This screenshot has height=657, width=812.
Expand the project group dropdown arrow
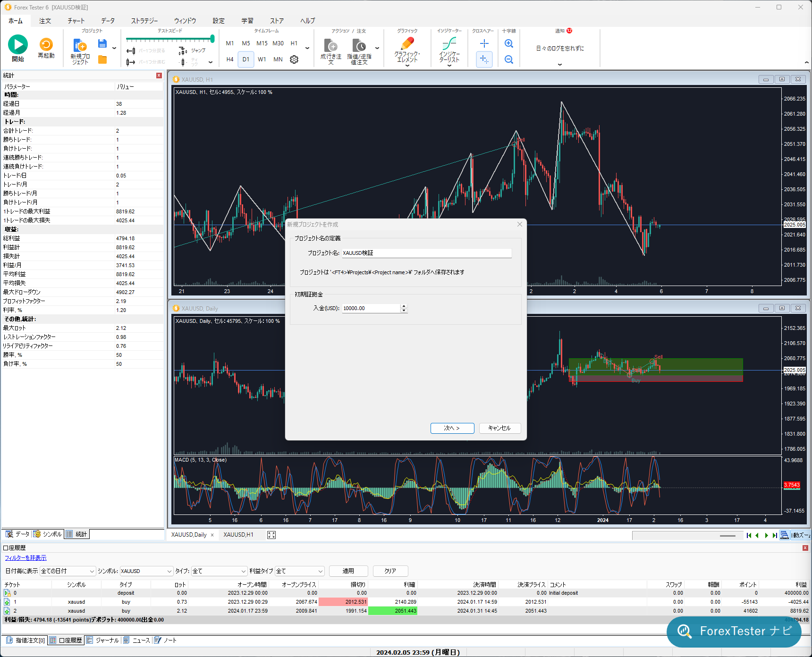[x=114, y=48]
